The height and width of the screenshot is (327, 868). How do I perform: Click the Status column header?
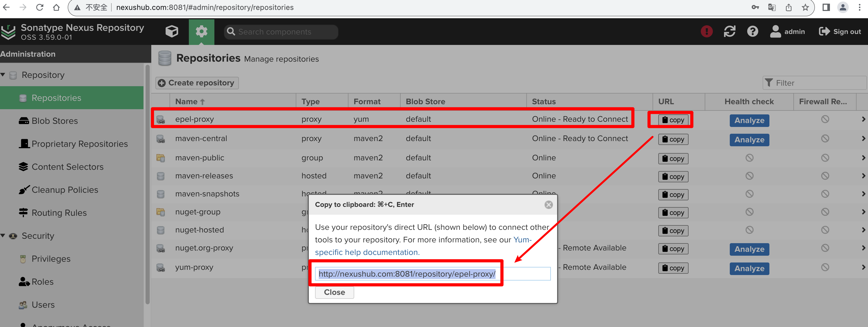589,102
